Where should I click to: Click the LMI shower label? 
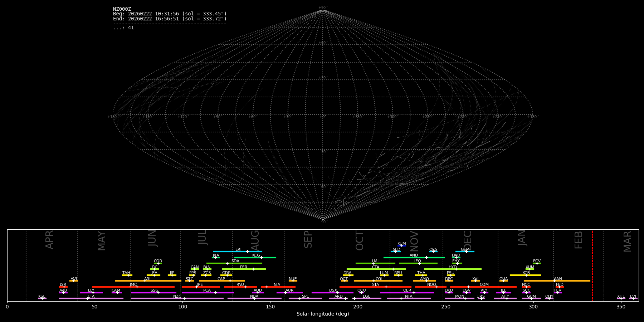[x=375, y=261]
